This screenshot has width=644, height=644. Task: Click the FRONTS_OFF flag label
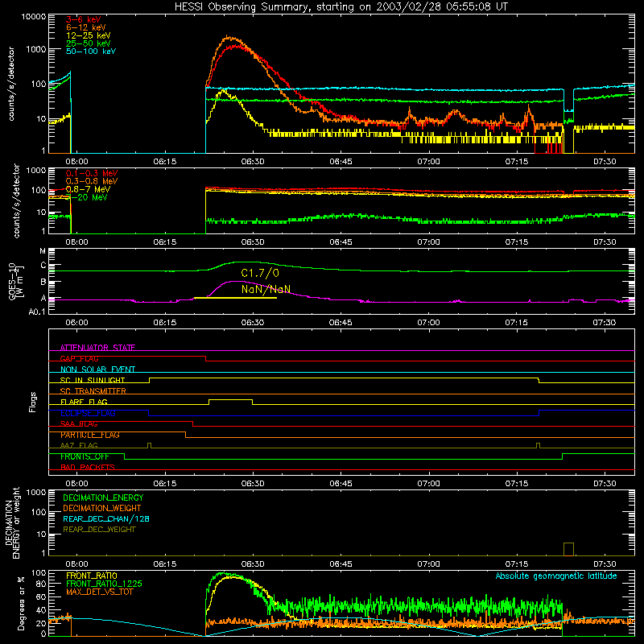pos(85,456)
